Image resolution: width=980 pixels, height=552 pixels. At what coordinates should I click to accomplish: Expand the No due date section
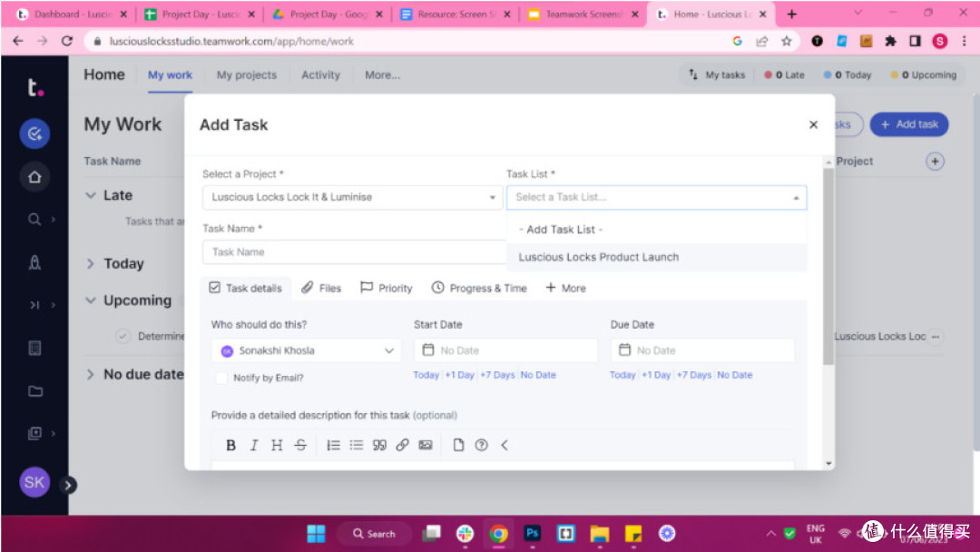[x=91, y=374]
